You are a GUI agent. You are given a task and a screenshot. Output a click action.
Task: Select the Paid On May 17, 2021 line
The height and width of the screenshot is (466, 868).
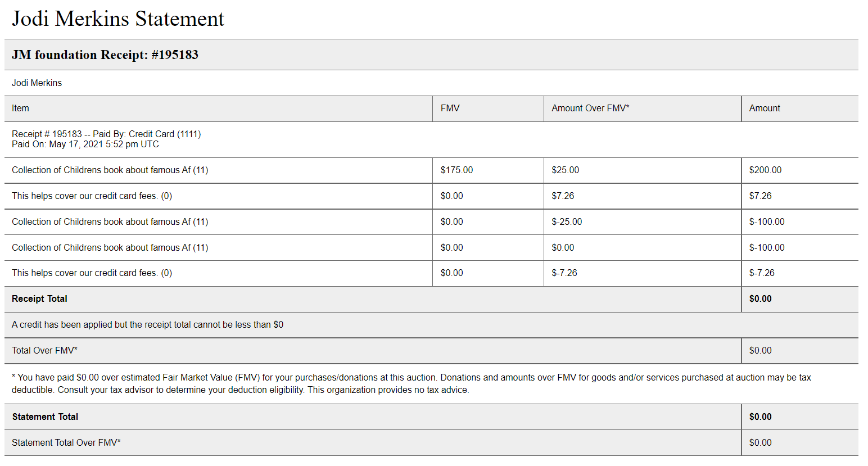point(85,144)
